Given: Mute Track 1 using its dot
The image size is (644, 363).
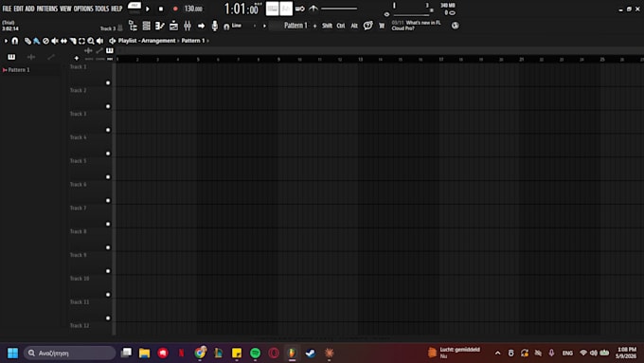Looking at the screenshot, I should tap(108, 82).
